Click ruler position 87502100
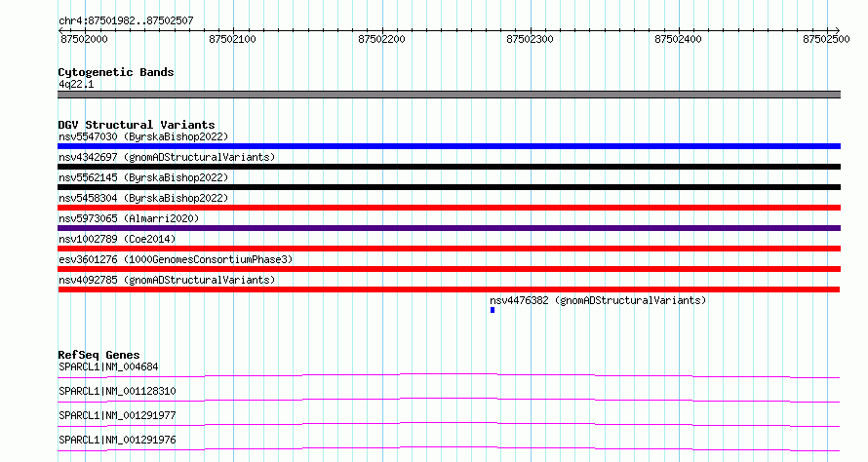 pos(232,39)
